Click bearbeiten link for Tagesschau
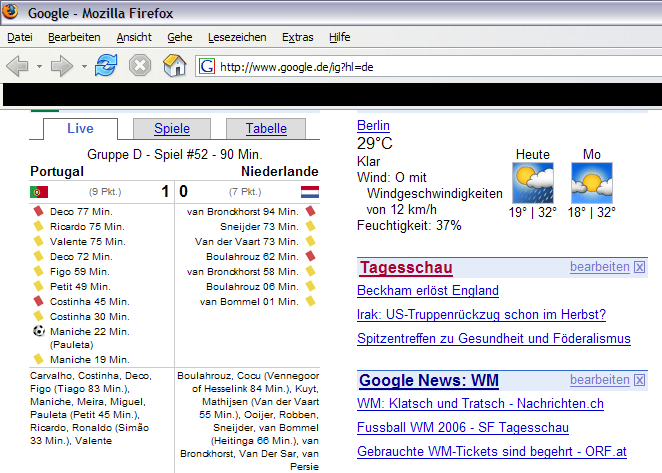The image size is (662, 473). (x=600, y=267)
